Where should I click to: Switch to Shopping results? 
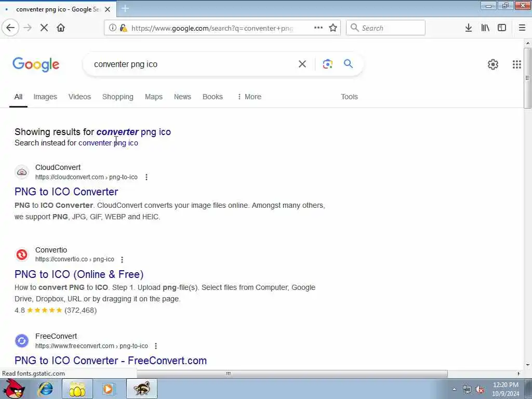pyautogui.click(x=118, y=97)
